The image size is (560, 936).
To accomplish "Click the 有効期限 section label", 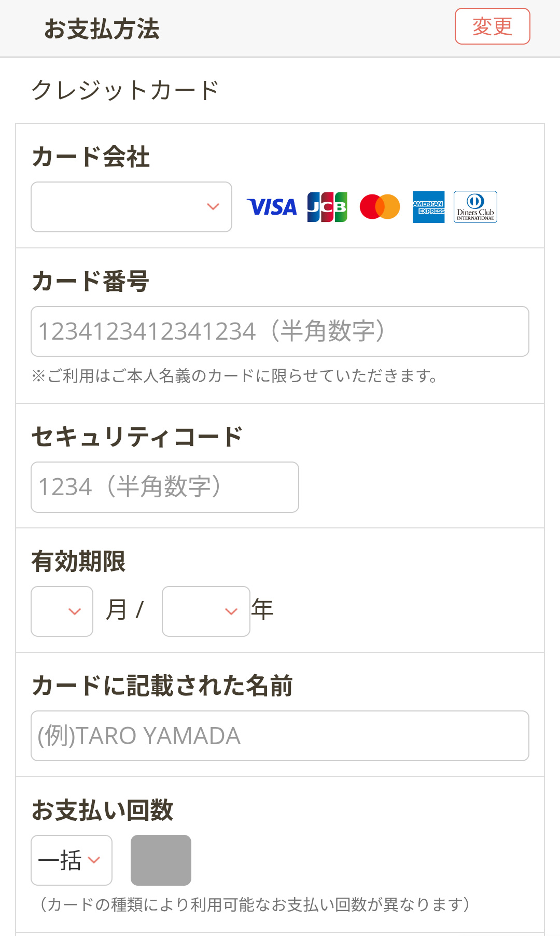I will [x=78, y=562].
